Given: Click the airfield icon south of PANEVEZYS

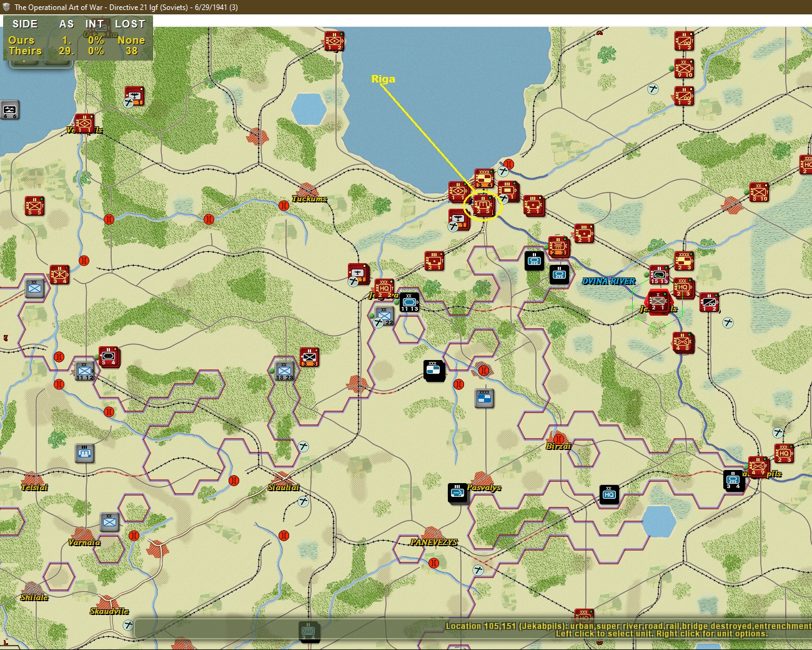Looking at the screenshot, I should click(x=478, y=570).
